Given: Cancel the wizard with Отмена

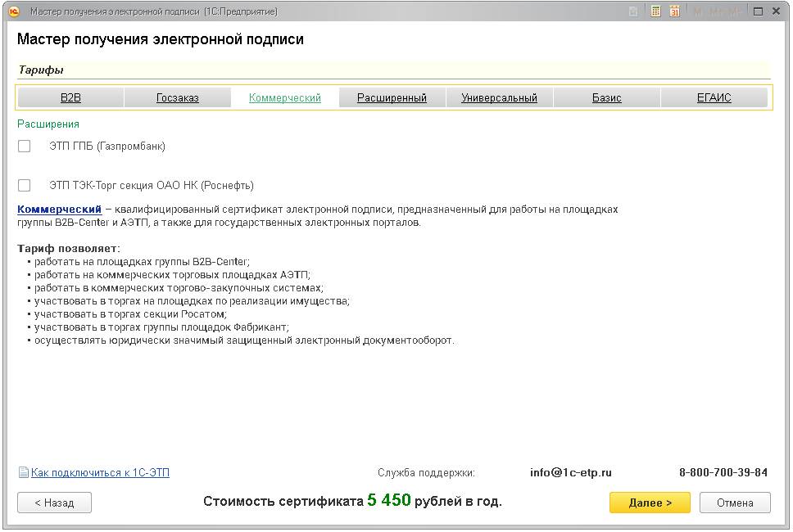Looking at the screenshot, I should coord(735,503).
